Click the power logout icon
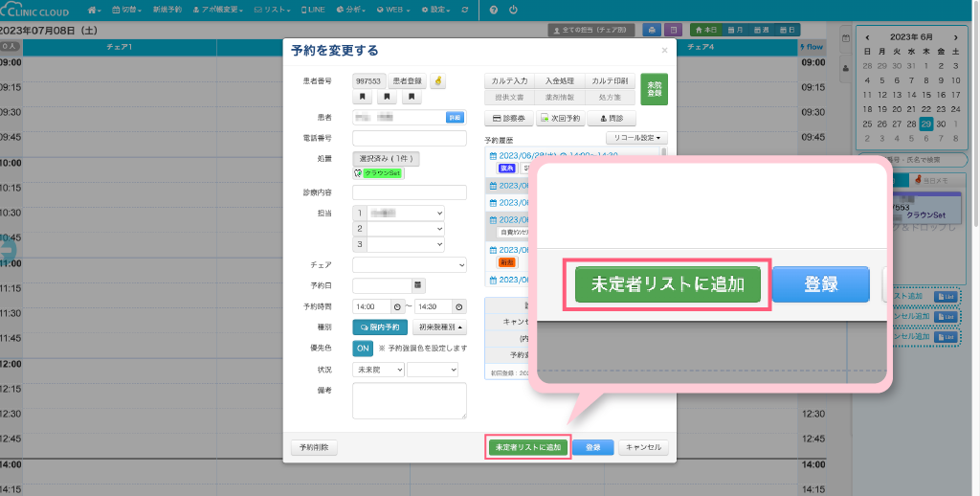 tap(514, 10)
